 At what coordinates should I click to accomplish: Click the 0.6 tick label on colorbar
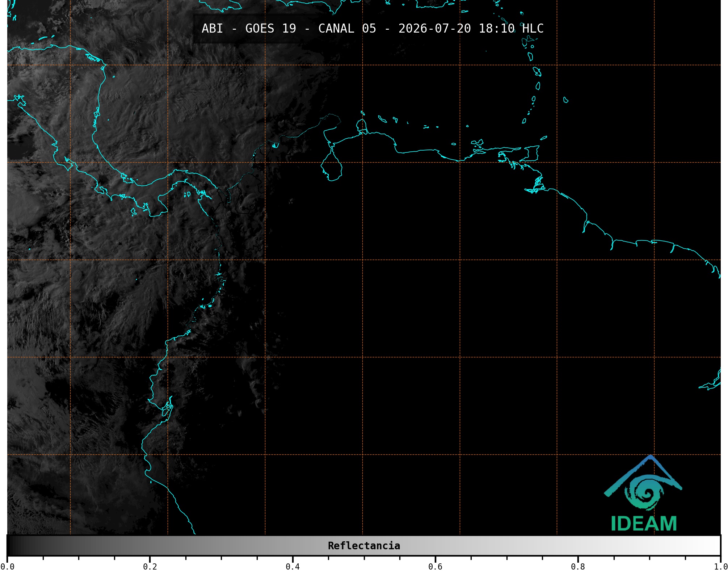(x=435, y=566)
